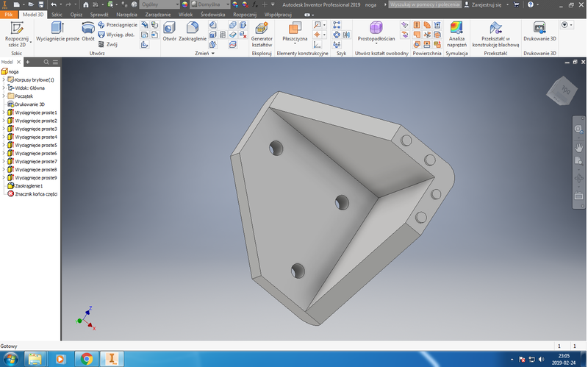The height and width of the screenshot is (367, 588).
Task: Switch to the Narzędzia ribbon tab
Action: click(x=126, y=14)
